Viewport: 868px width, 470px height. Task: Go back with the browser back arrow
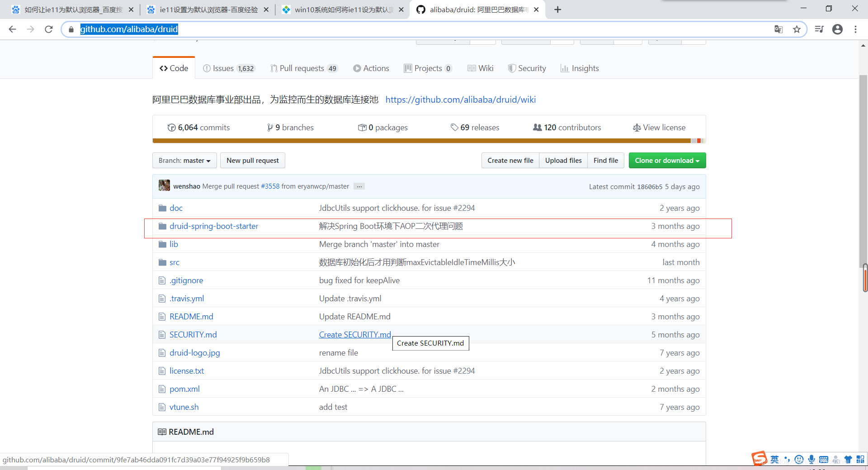12,29
